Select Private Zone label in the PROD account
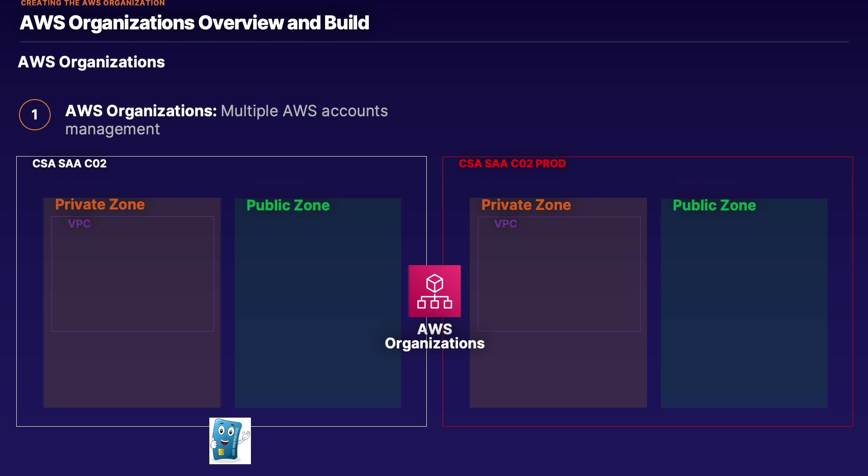 (x=526, y=205)
